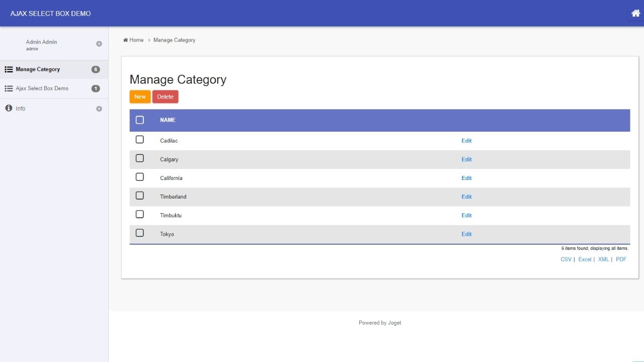Go to home via top-right house icon
644x362 pixels.
635,13
